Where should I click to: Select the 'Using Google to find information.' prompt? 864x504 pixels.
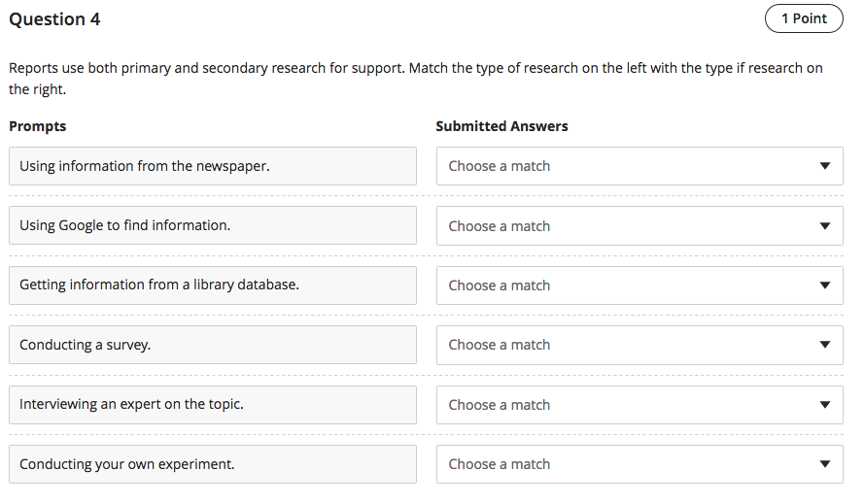tap(212, 225)
